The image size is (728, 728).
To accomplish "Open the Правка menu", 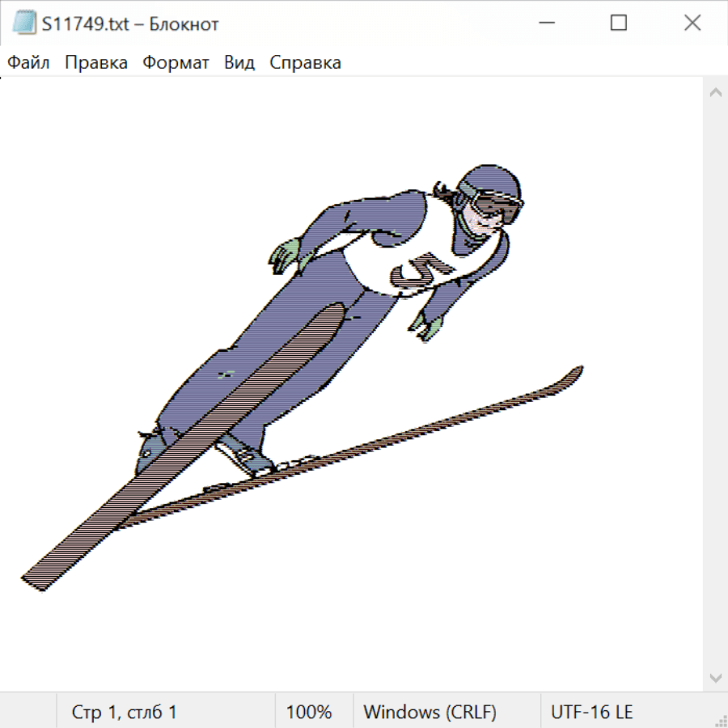I will coord(96,63).
